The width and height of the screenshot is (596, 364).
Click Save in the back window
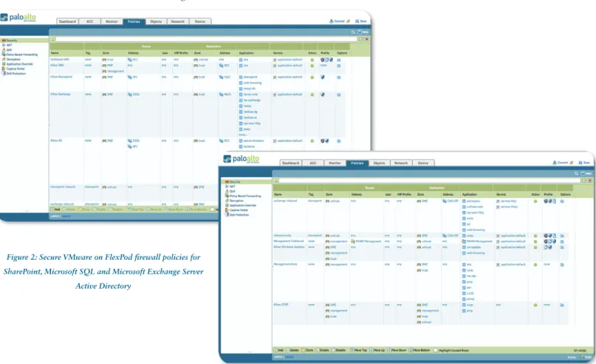(361, 21)
